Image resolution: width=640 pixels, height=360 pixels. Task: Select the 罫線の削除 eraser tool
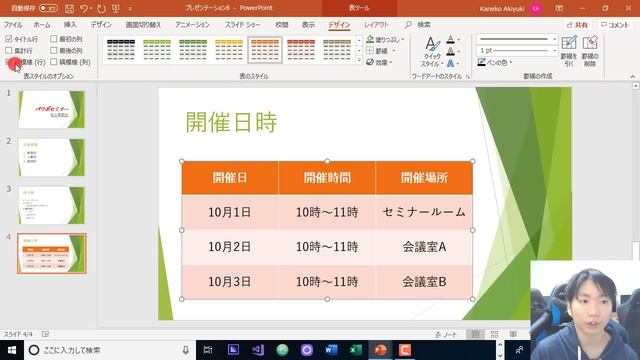[x=590, y=51]
